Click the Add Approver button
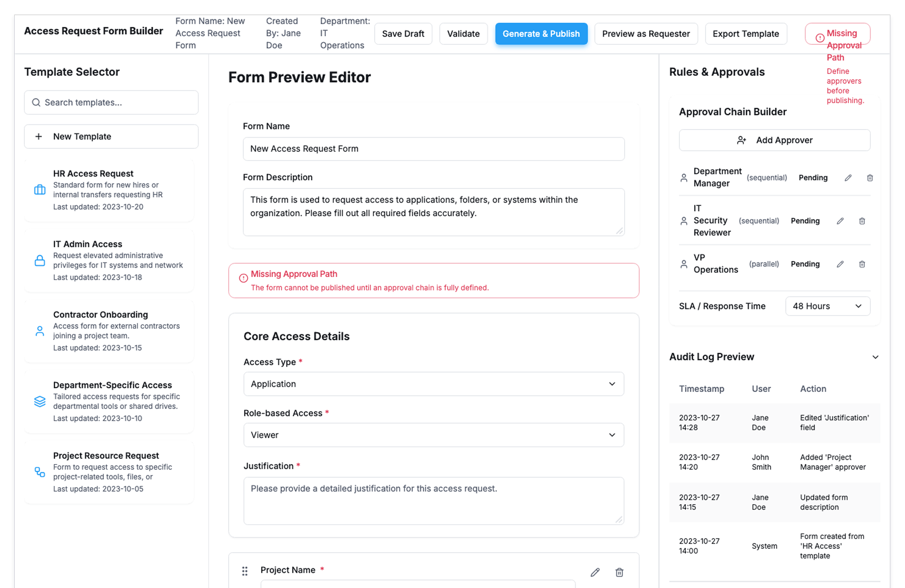The image size is (905, 588). [774, 140]
